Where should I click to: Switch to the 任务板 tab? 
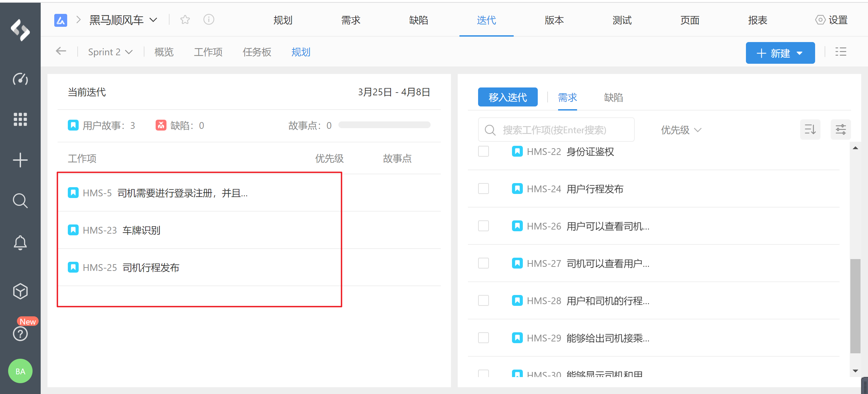click(257, 52)
